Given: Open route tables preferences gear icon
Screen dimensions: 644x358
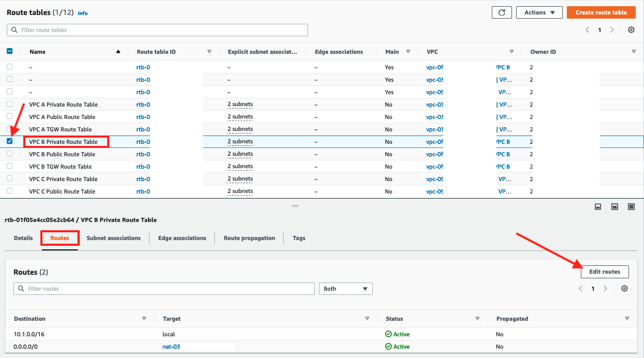Looking at the screenshot, I should pos(631,30).
